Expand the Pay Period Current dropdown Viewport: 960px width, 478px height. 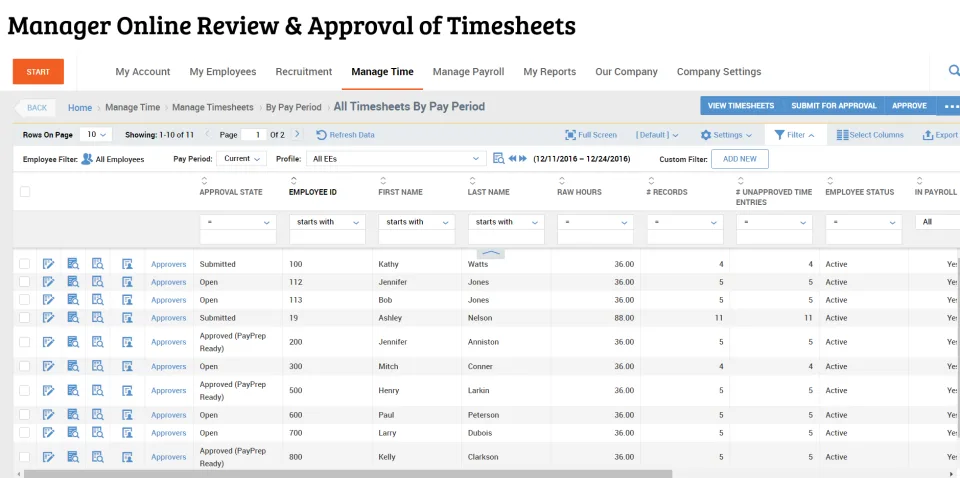242,159
